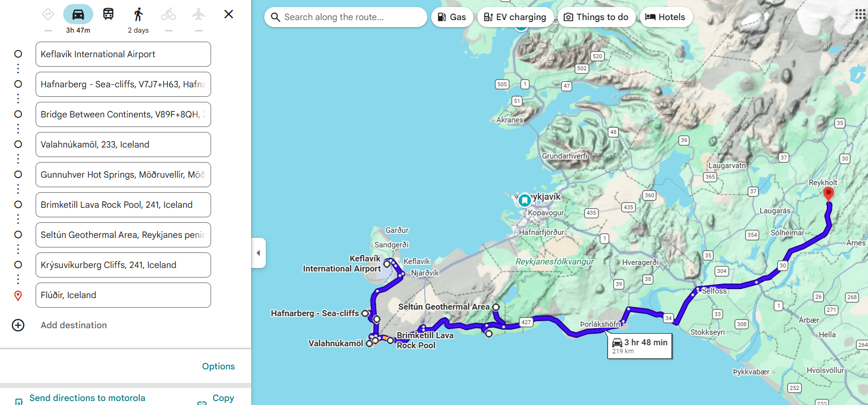Edit Keflavík International Airport starting point
The width and height of the screenshot is (868, 405).
pos(123,54)
